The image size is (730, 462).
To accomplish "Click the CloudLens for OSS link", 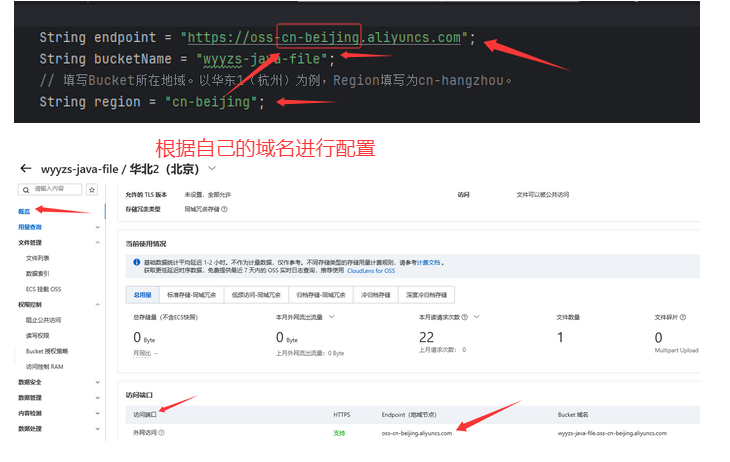I will [371, 271].
